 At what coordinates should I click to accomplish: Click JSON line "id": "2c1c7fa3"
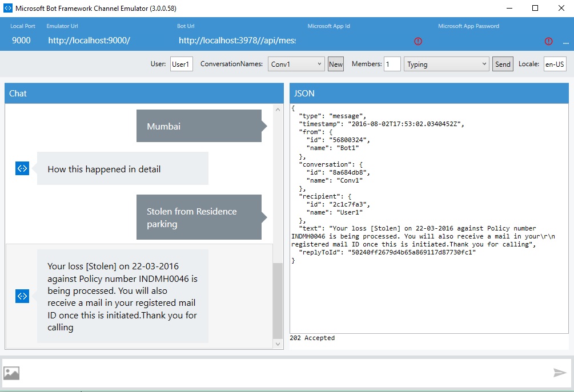[x=338, y=204]
